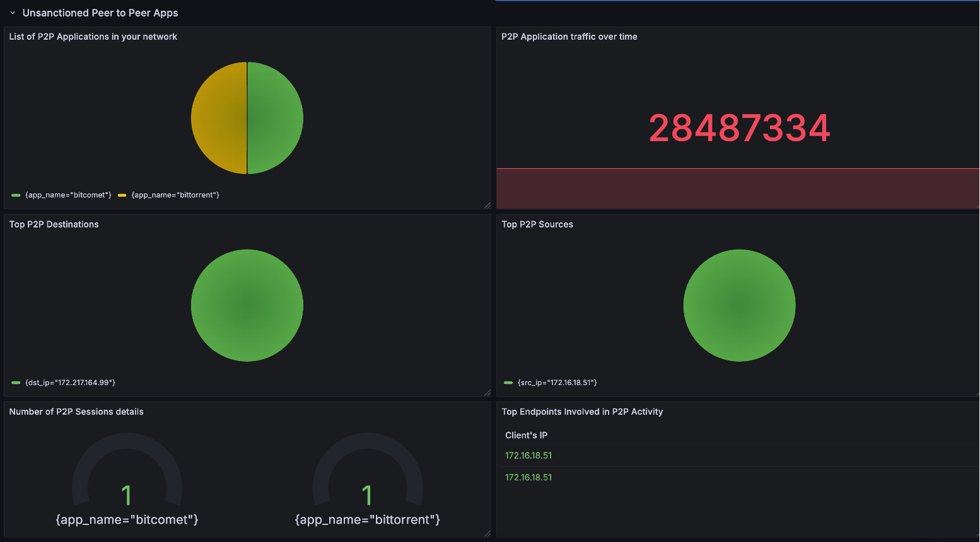Click the resize handle of the P2P Applications list panel
Screen dimensions: 980x542
point(487,205)
